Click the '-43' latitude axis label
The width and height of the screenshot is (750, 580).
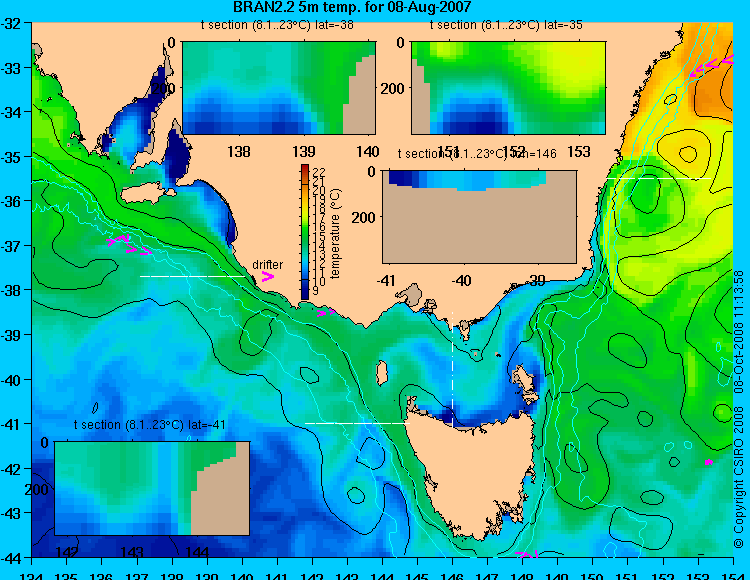(11, 514)
